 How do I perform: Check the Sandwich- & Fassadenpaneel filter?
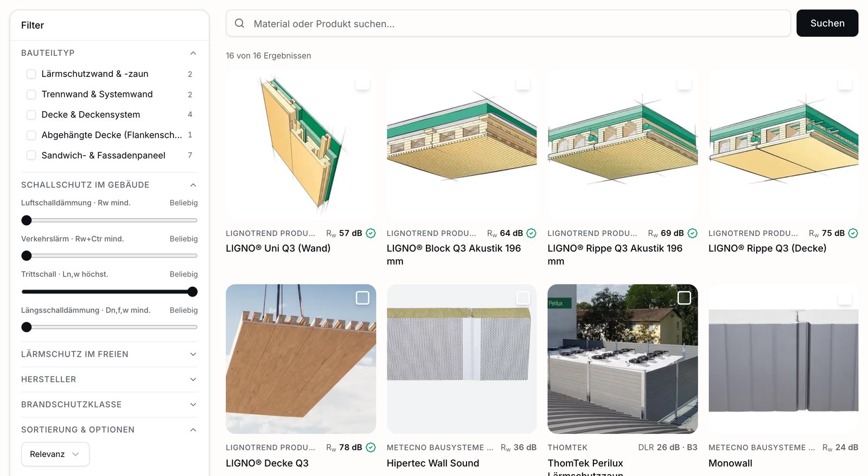click(31, 156)
